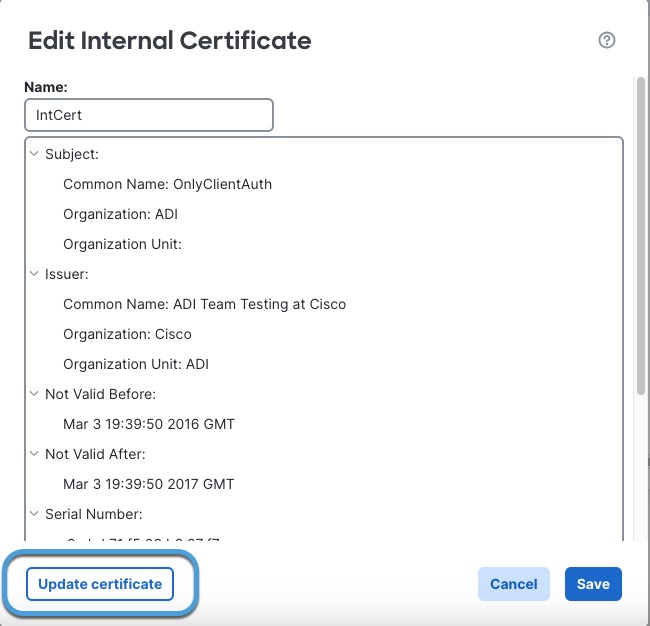Screen dimensions: 650x626
Task: Click the 2017 GMT expiry date value
Action: point(149,484)
